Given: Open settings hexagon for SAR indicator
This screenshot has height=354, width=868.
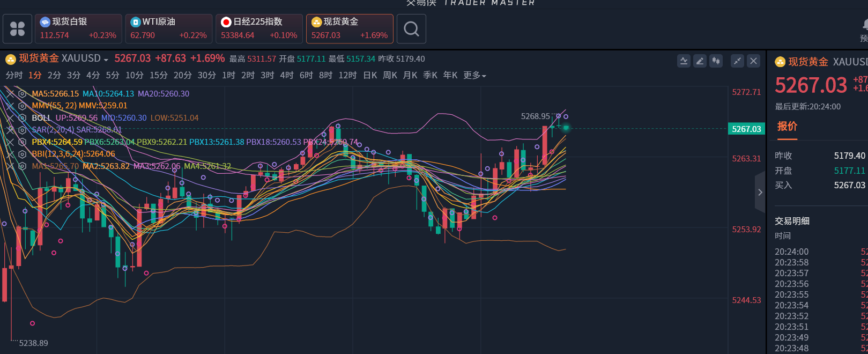Looking at the screenshot, I should click(x=23, y=130).
